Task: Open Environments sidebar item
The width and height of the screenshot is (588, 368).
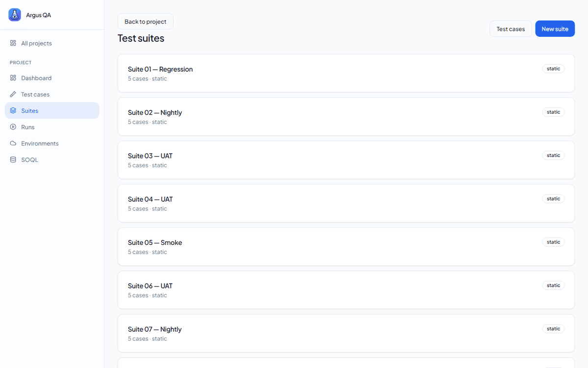Action: [x=52, y=143]
